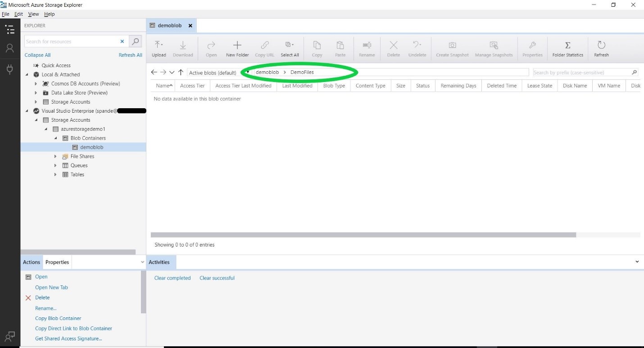Click the Copy URL toolbar button
The image size is (644, 348).
point(264,49)
